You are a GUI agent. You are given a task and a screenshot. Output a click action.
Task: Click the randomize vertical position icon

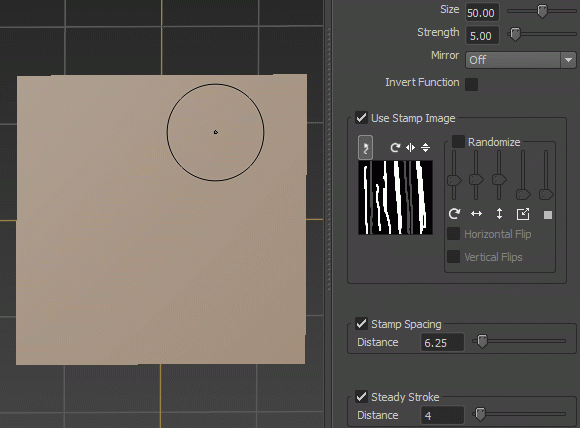coord(499,214)
